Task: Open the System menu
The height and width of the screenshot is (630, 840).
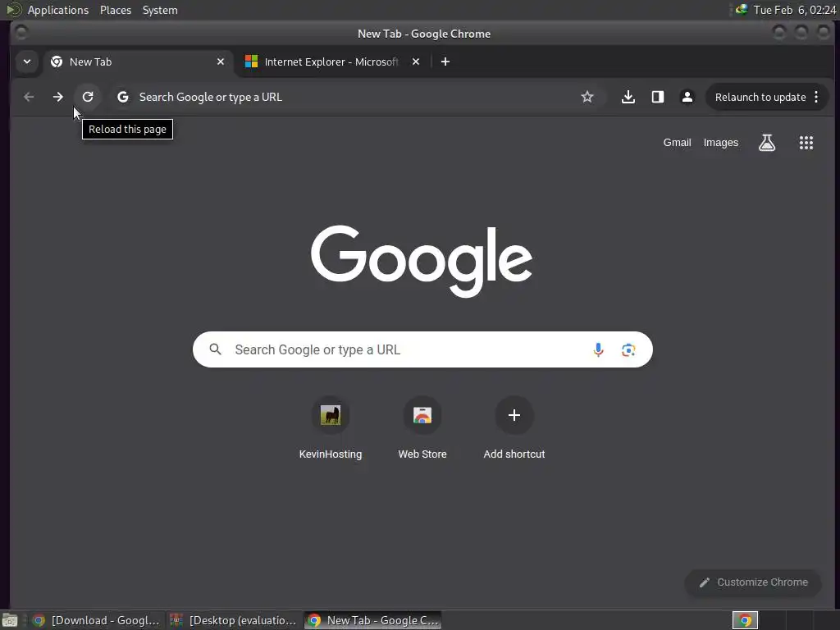Action: coord(160,10)
